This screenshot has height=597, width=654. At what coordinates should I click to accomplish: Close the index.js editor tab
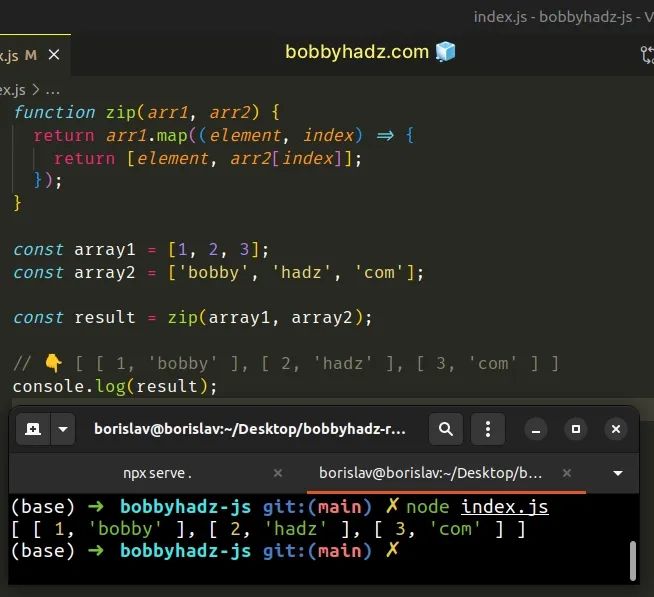(x=54, y=55)
